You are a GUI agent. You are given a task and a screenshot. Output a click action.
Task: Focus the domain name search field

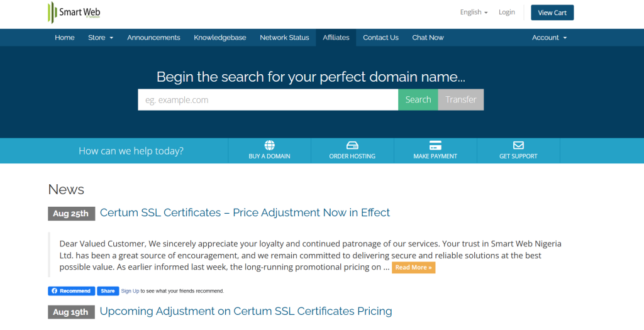[268, 100]
